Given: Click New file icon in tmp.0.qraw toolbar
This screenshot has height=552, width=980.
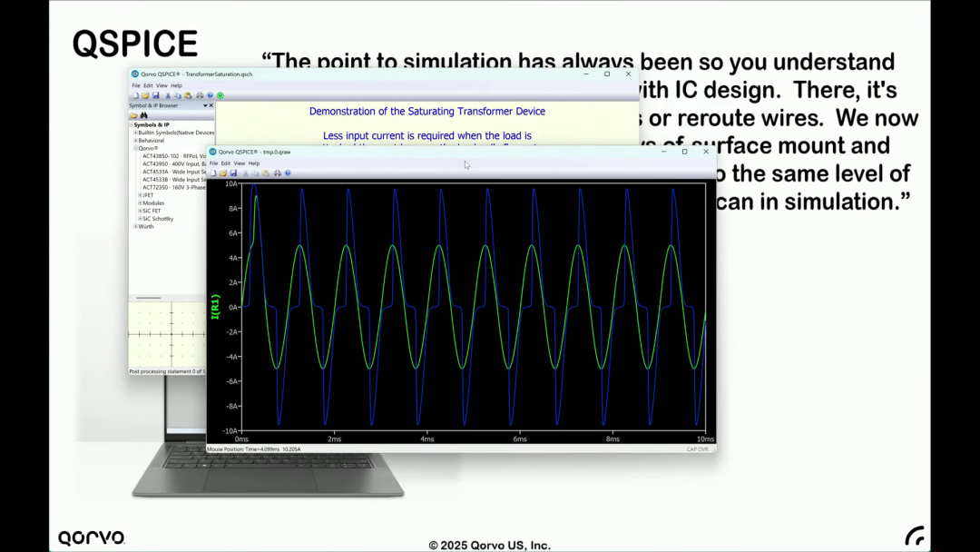Looking at the screenshot, I should [213, 173].
